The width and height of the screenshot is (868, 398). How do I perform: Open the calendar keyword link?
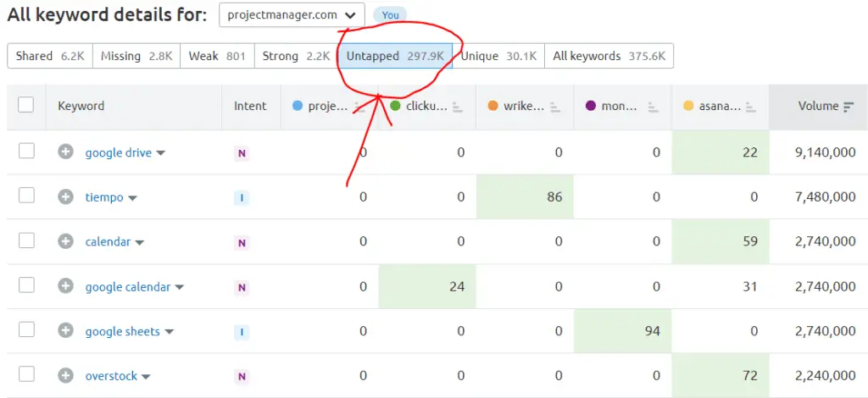pyautogui.click(x=108, y=242)
